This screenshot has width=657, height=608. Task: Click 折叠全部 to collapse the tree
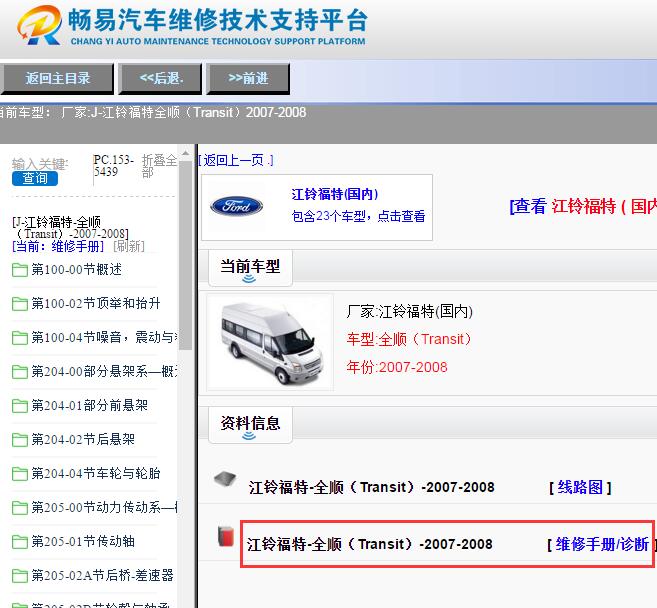(159, 166)
